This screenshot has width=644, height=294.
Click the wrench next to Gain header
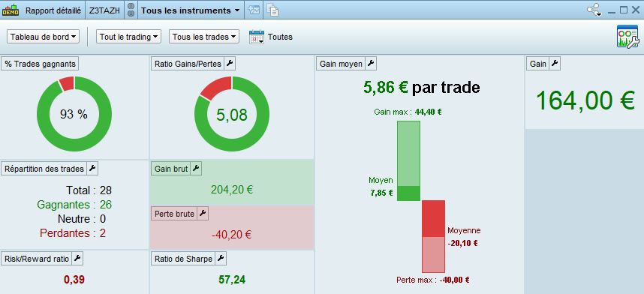tap(555, 64)
